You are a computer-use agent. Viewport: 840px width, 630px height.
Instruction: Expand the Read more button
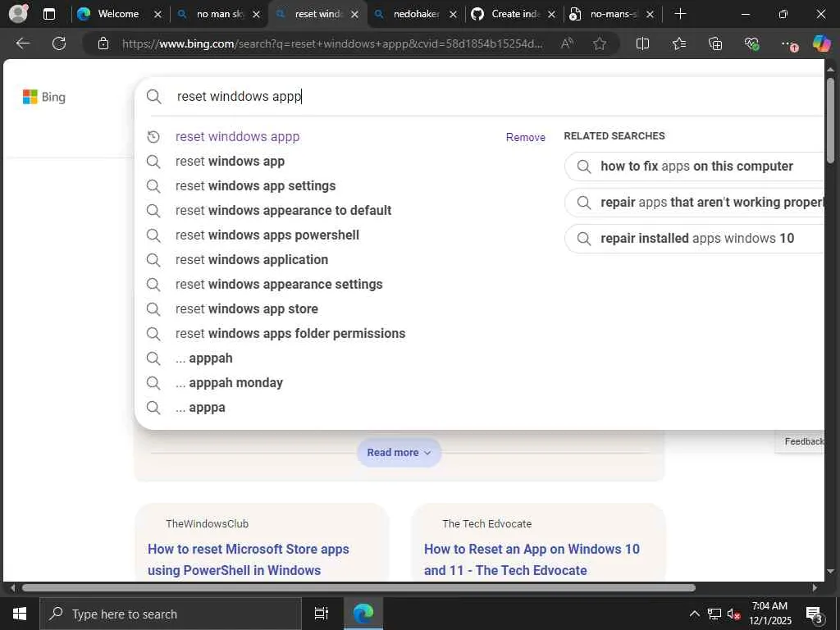[x=399, y=453]
